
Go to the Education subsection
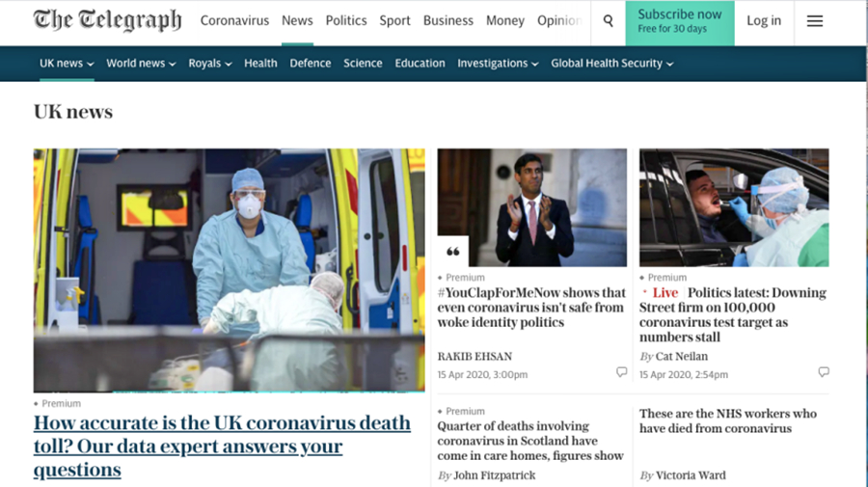click(x=420, y=63)
